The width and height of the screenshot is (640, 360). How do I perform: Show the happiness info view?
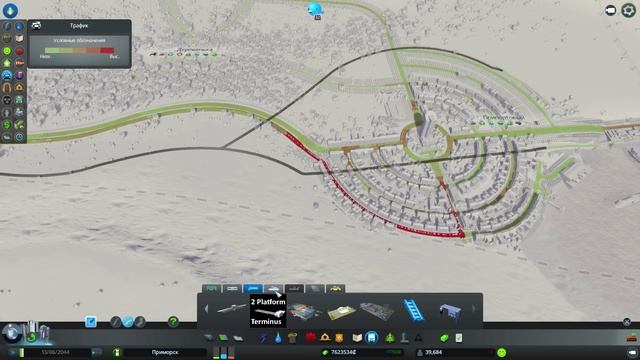[7, 51]
